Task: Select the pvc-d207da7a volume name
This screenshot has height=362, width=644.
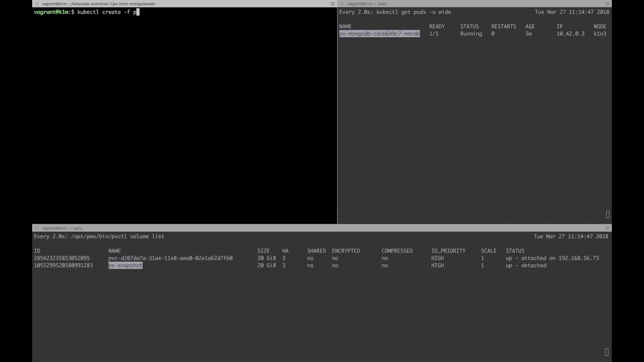Action: click(x=170, y=258)
